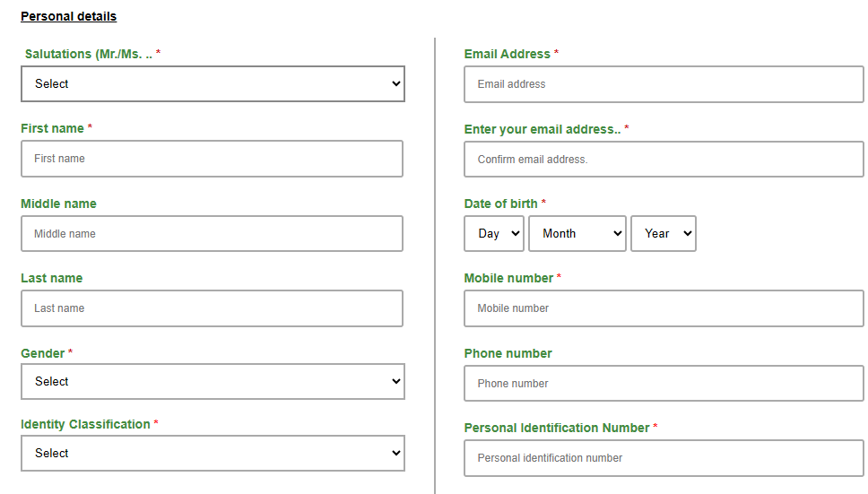Focus the Phone number text box
The width and height of the screenshot is (868, 494).
(664, 384)
